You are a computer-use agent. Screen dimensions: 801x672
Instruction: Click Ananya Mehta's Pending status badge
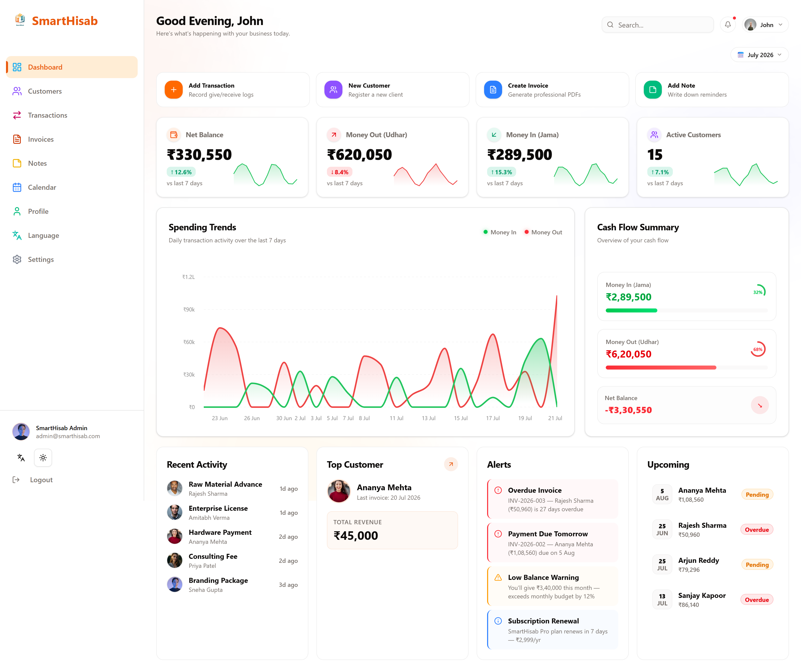757,494
